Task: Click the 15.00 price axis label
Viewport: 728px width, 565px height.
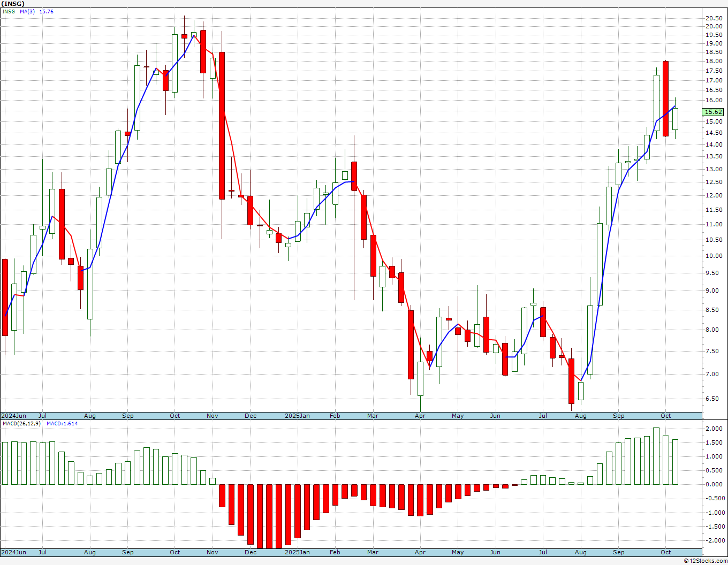Action: [x=714, y=121]
